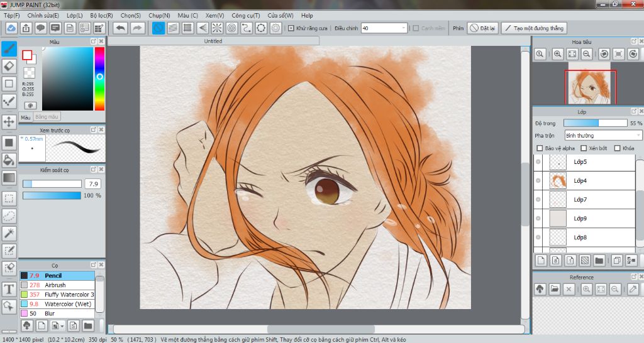644x343 pixels.
Task: Open the Help menu
Action: 307,15
